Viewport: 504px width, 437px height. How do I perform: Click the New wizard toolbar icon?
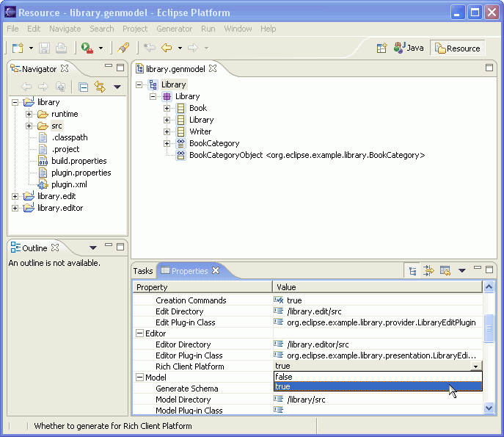point(18,48)
